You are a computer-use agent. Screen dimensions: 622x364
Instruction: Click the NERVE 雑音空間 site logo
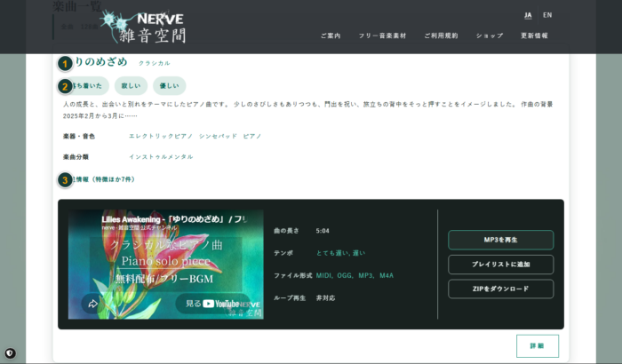(143, 27)
